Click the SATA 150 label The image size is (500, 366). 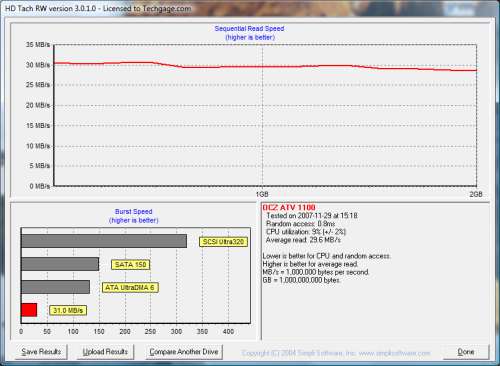coord(130,265)
